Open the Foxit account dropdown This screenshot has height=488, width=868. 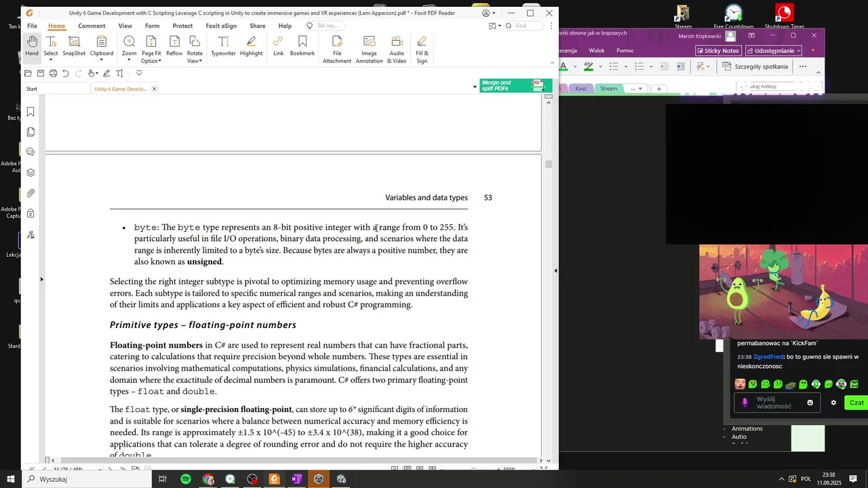click(x=488, y=13)
